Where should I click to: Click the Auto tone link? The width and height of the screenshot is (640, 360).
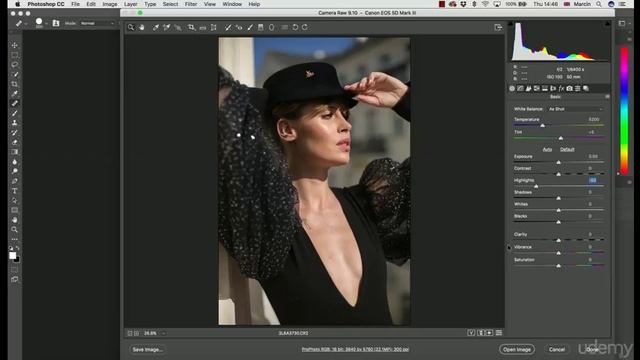point(547,149)
